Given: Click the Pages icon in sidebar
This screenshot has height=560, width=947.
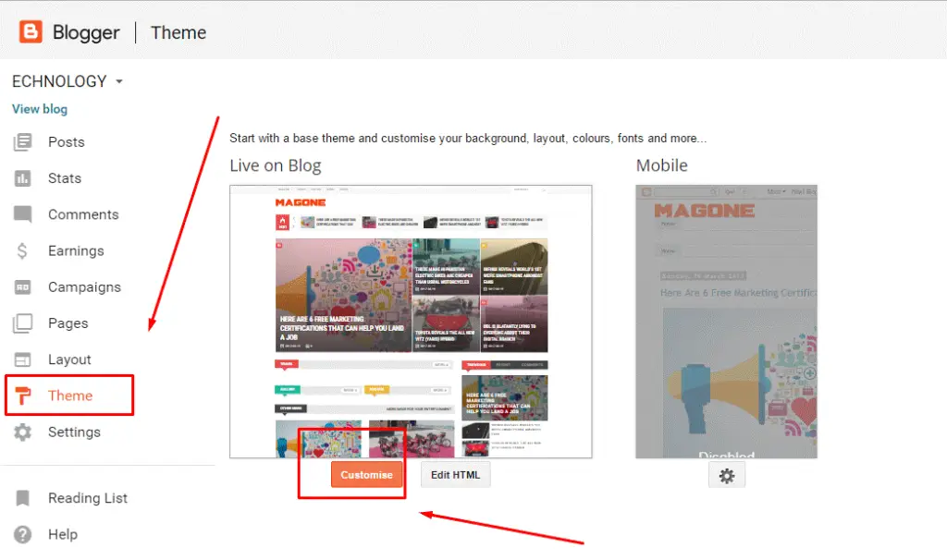Looking at the screenshot, I should pos(22,323).
